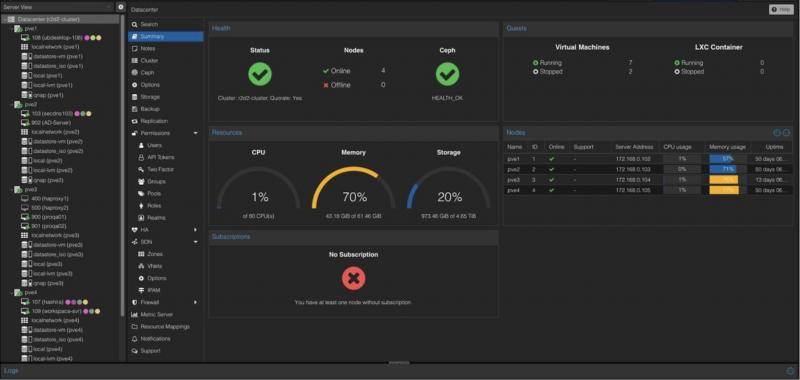Collapse the pve4 node in tree

pos(12,293)
